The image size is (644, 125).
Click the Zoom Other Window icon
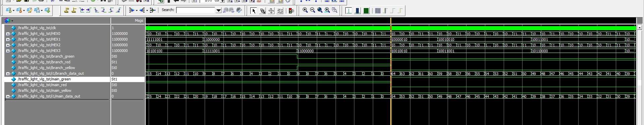335,10
